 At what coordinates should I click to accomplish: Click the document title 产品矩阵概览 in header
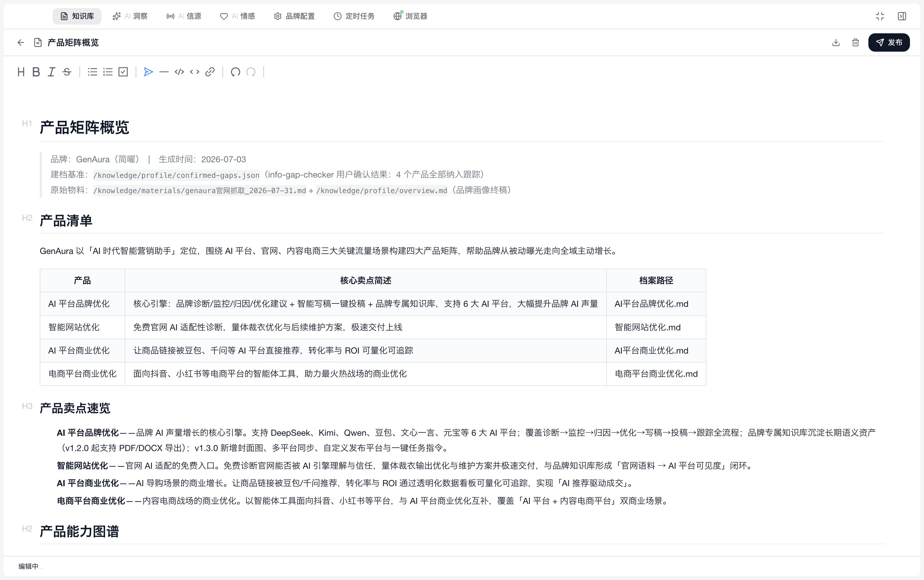click(73, 42)
